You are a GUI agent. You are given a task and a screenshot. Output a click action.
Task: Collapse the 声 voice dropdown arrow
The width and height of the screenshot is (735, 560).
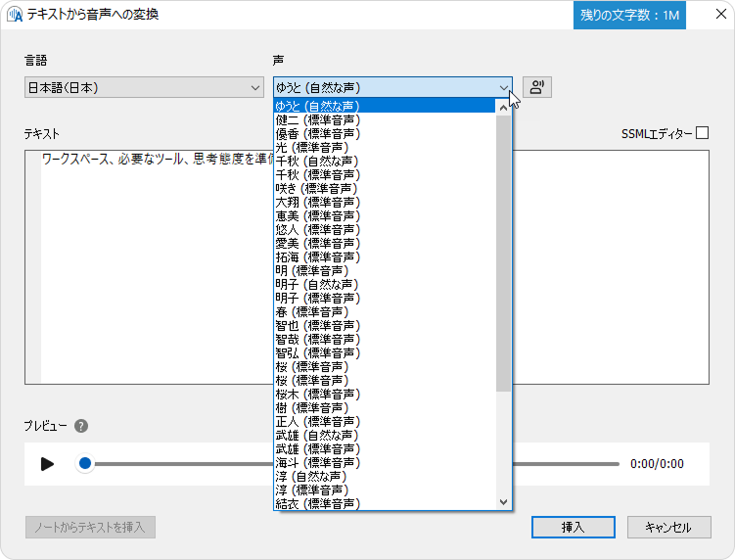click(504, 88)
